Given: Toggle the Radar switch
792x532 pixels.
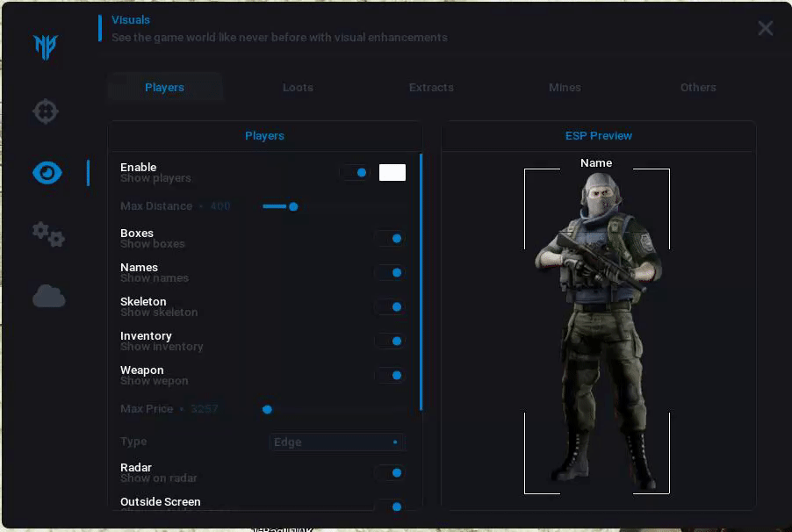Looking at the screenshot, I should pyautogui.click(x=390, y=473).
